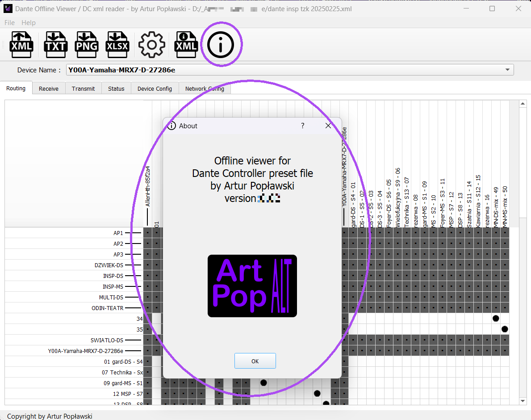Image resolution: width=531 pixels, height=420 pixels.
Task: Click the question mark help button in About dialog
Action: tap(303, 126)
